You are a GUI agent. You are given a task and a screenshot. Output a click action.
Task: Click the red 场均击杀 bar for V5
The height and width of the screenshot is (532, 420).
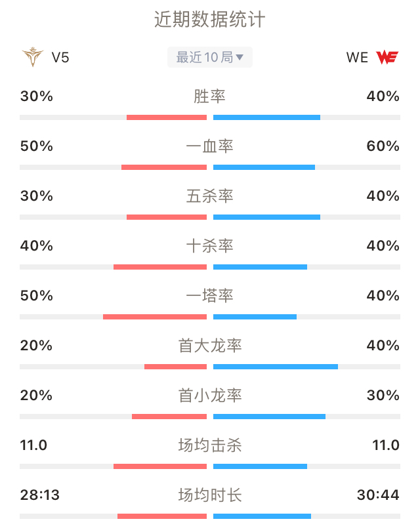coord(160,466)
